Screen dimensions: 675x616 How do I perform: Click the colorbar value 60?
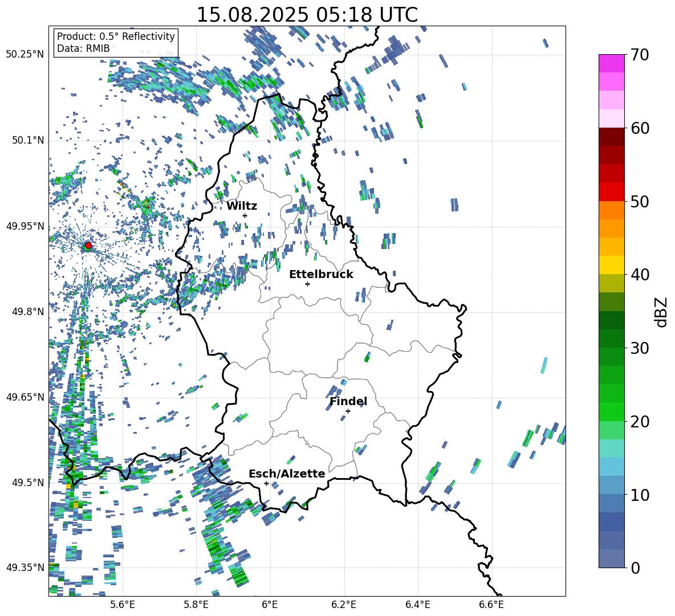[x=640, y=128]
